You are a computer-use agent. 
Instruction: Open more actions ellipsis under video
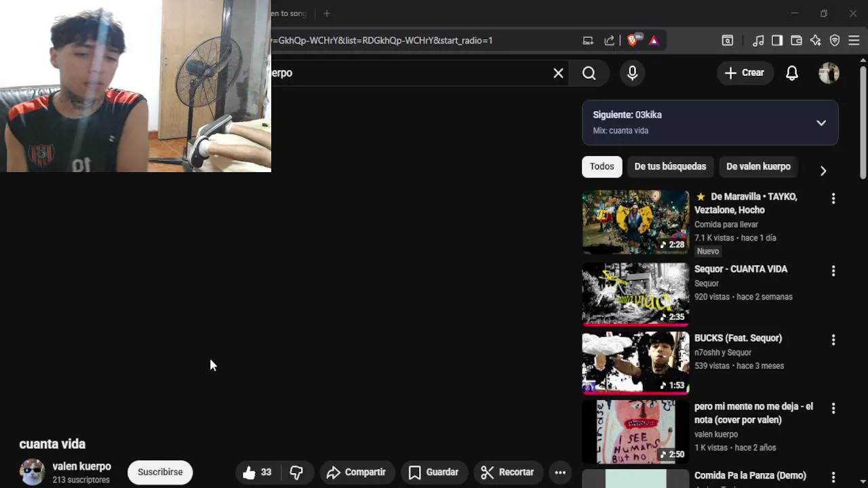(x=560, y=472)
